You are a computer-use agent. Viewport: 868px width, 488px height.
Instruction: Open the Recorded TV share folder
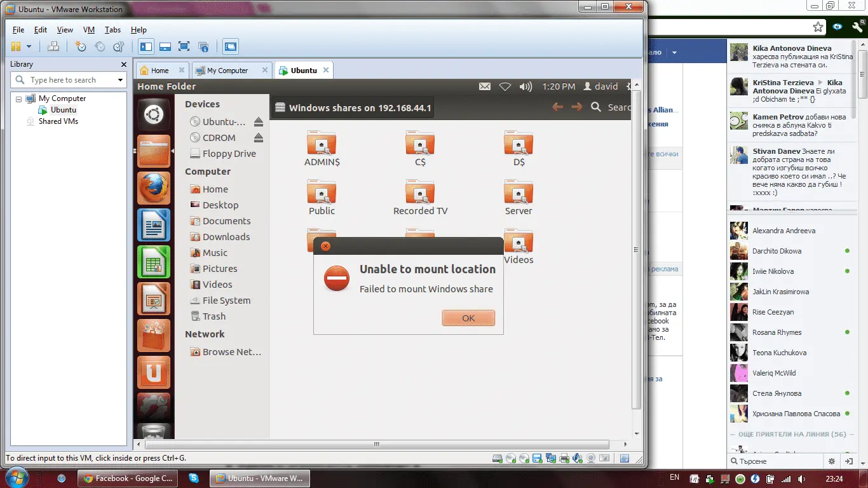(420, 198)
